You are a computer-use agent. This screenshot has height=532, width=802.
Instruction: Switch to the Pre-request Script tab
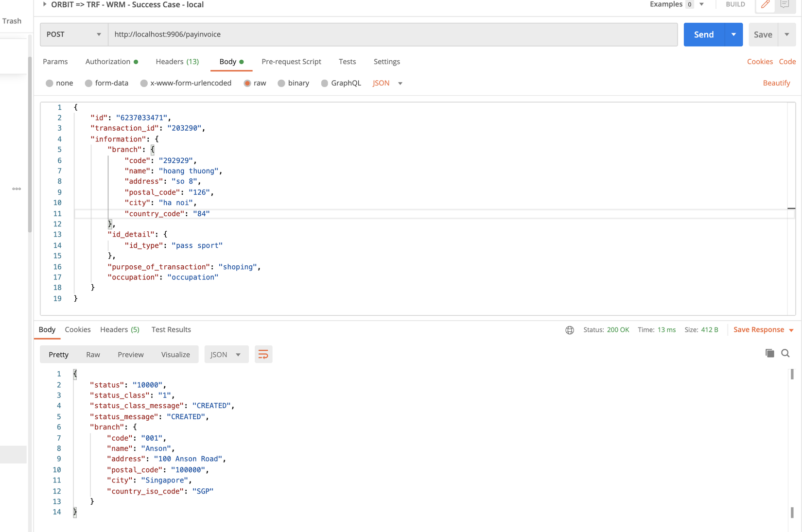(x=291, y=62)
